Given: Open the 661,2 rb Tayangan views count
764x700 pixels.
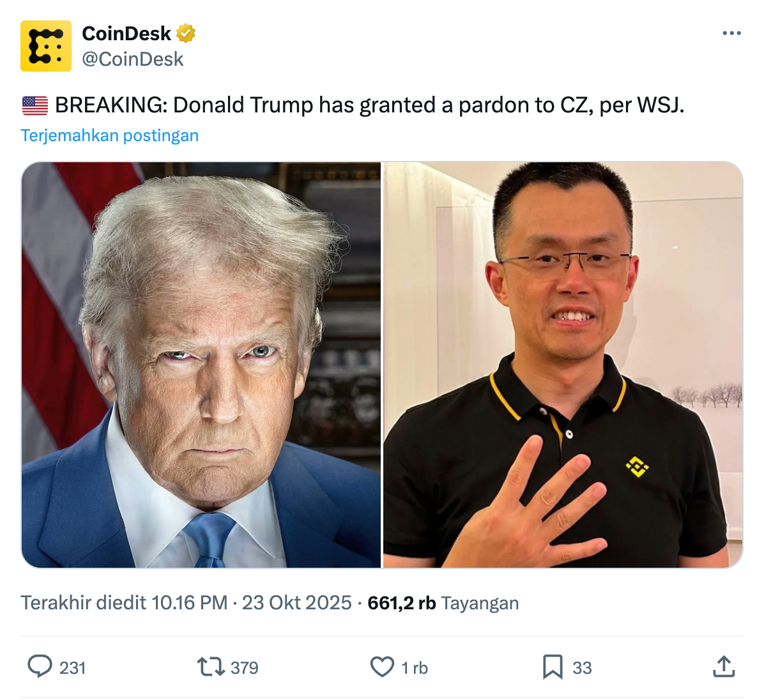Looking at the screenshot, I should [x=443, y=603].
